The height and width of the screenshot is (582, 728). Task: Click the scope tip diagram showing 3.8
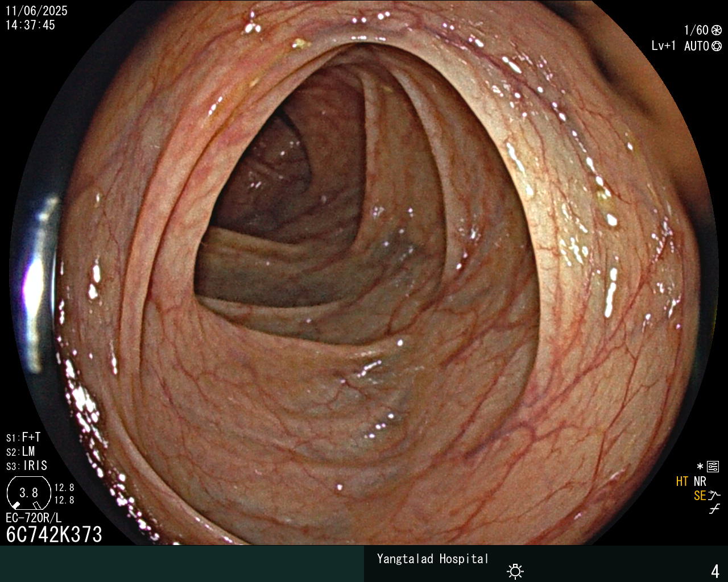[28, 493]
